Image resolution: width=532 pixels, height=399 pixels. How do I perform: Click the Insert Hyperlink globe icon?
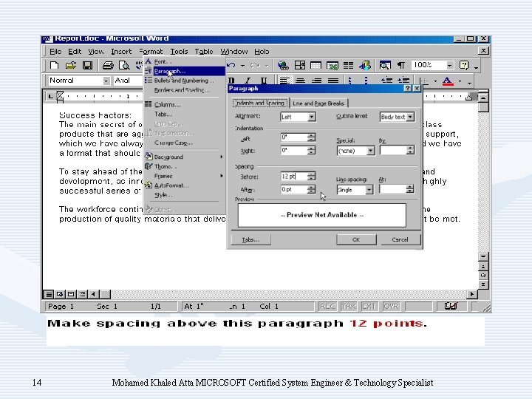coord(283,65)
